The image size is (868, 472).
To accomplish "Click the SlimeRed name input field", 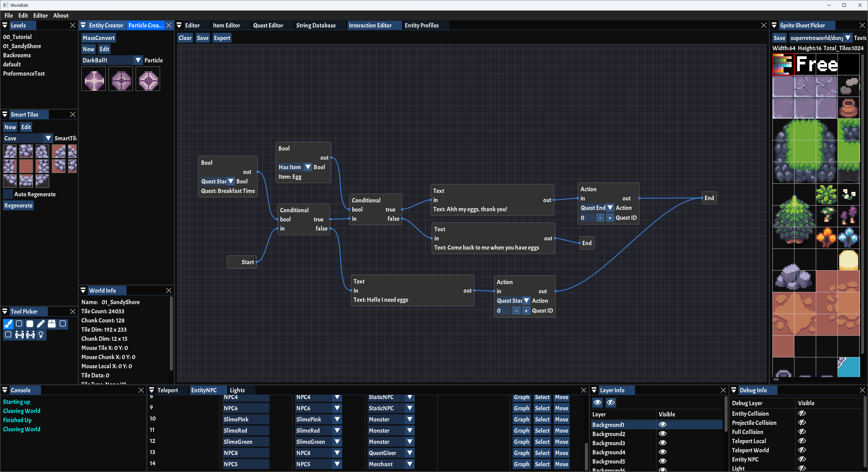I will [246, 431].
